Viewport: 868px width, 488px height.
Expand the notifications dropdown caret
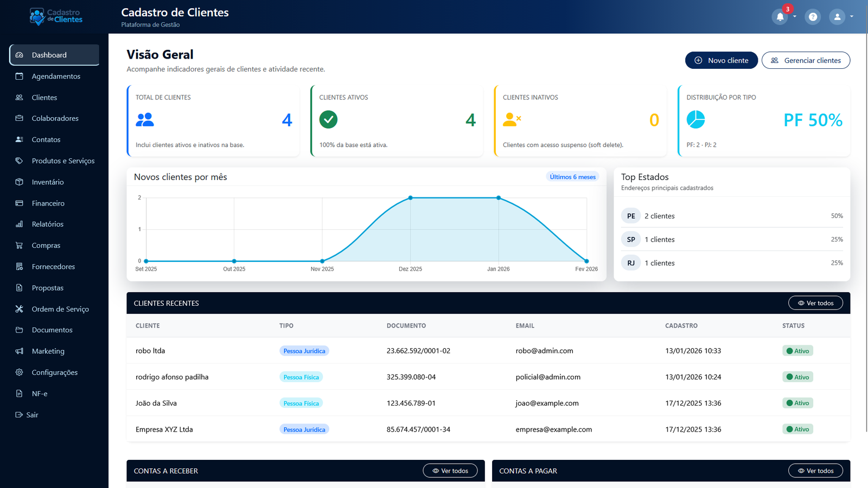795,17
